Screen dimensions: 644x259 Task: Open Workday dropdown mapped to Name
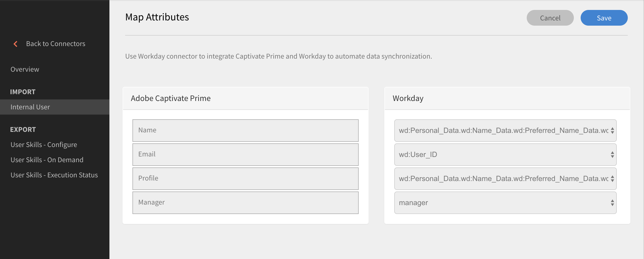pos(505,131)
